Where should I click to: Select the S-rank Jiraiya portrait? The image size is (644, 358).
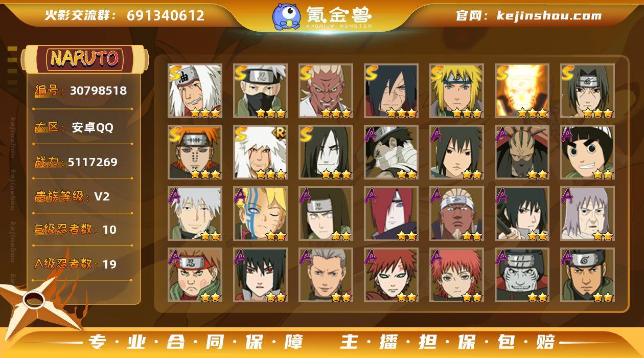point(195,91)
